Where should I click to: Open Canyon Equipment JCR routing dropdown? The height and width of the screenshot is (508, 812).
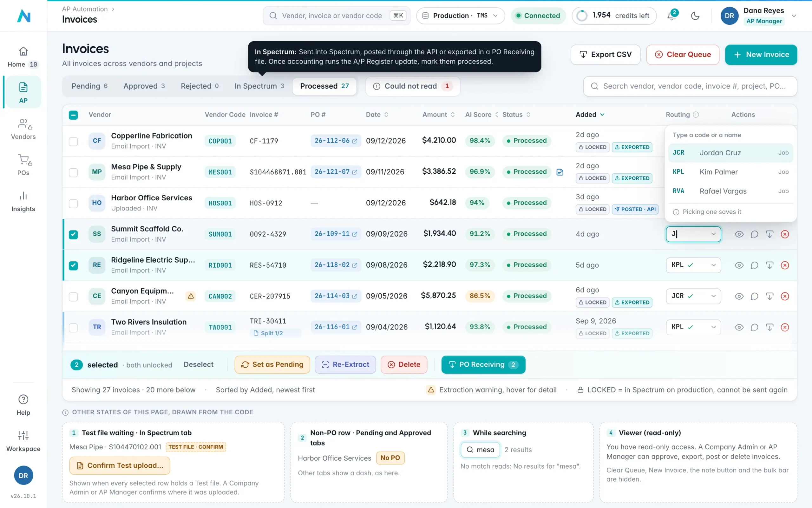[693, 296]
